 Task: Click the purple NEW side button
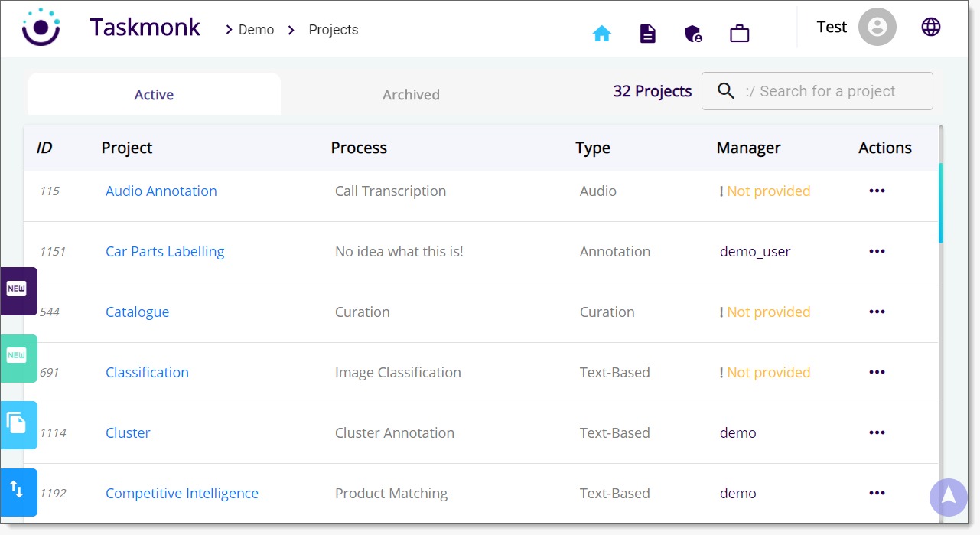pyautogui.click(x=18, y=290)
